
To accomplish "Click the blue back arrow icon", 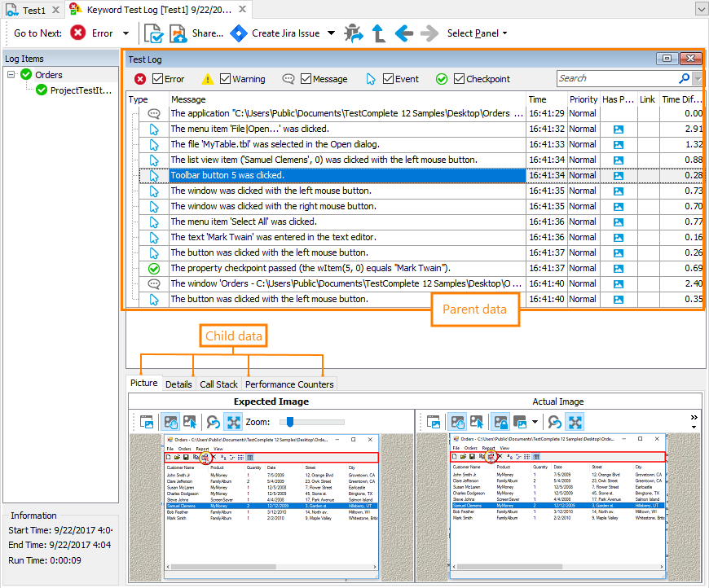I will [x=403, y=33].
